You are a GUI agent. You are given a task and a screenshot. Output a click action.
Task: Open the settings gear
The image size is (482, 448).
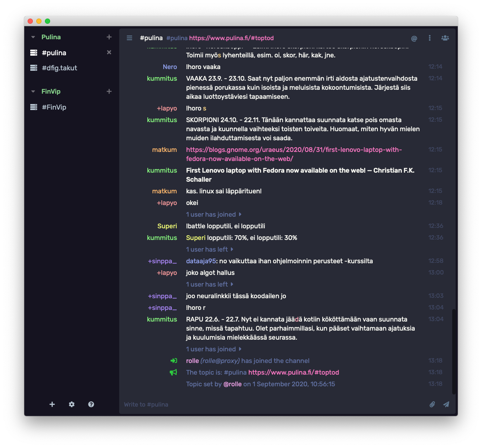[72, 404]
